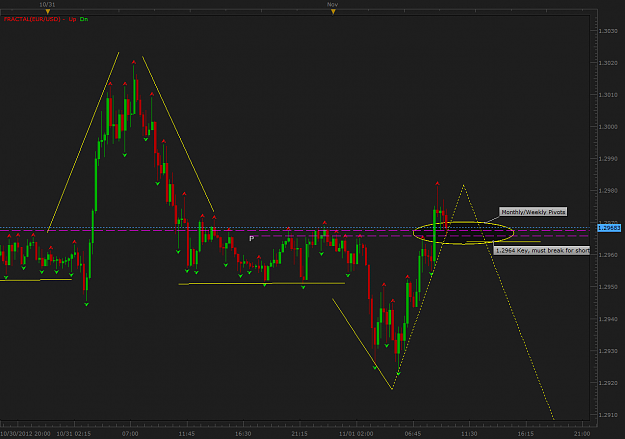Image resolution: width=625 pixels, height=439 pixels.
Task: Click the 1.2940 price axis label
Action: [x=608, y=319]
